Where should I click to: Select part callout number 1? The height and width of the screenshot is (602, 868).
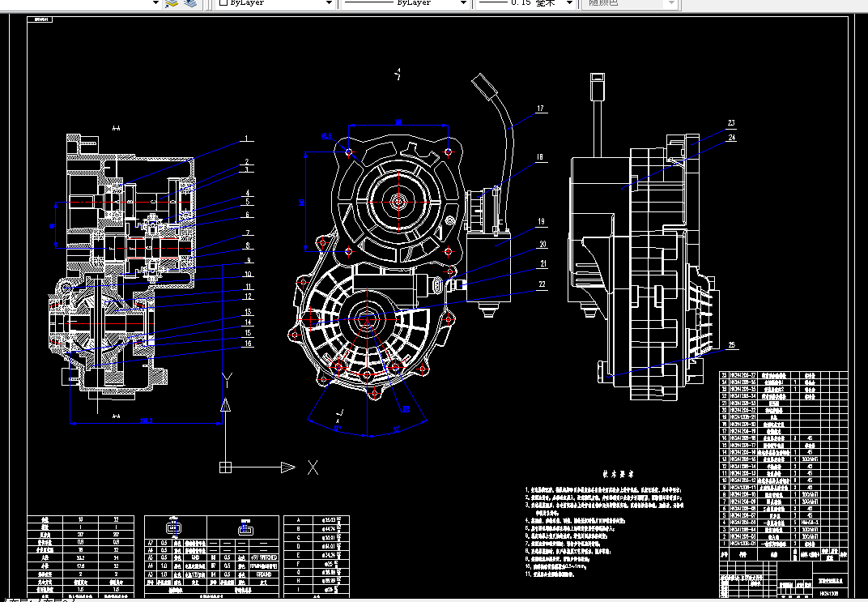(246, 139)
